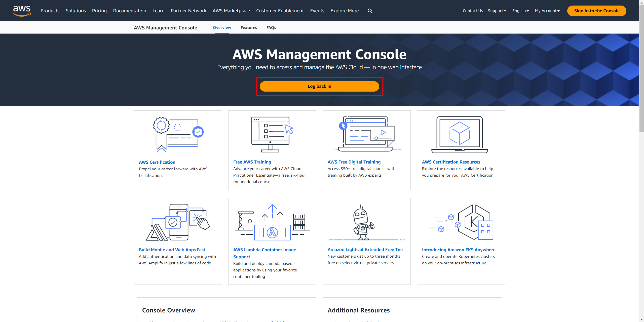Click the EKS Anywhere Kubernetes illustration
The height and width of the screenshot is (322, 644).
click(x=461, y=222)
